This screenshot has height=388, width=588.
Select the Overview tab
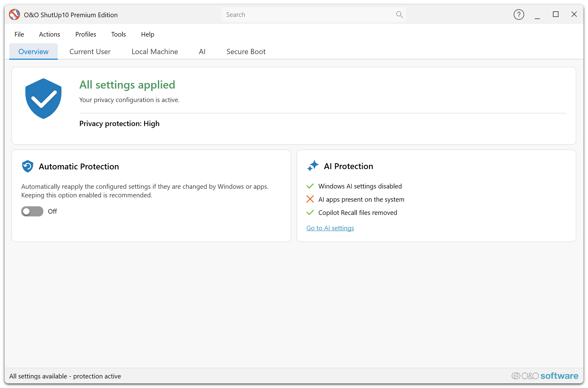tap(34, 51)
